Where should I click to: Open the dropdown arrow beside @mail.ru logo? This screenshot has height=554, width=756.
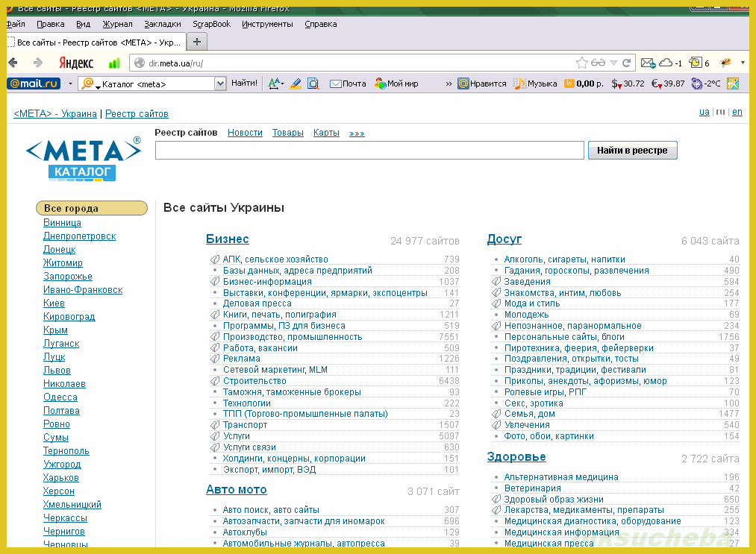70,84
